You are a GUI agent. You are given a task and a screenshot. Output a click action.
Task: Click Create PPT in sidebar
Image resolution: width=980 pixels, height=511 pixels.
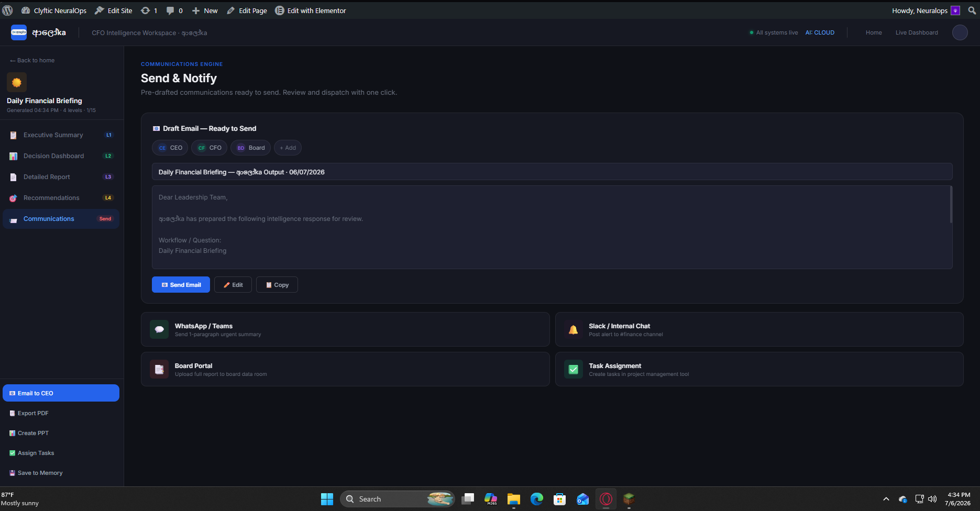[x=61, y=433]
